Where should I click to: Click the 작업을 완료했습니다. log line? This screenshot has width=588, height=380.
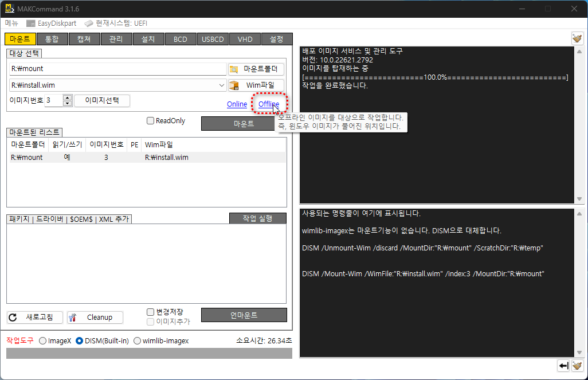pos(335,85)
